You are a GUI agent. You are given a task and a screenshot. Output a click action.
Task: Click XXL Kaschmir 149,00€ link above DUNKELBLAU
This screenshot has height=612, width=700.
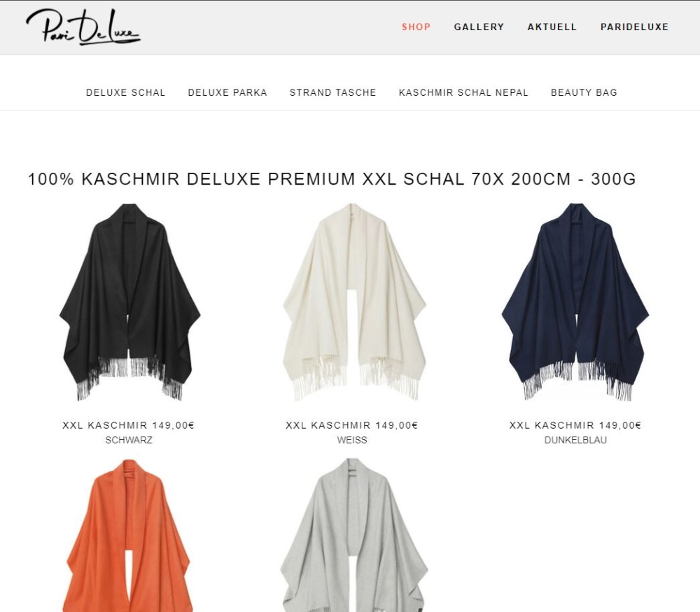[575, 425]
